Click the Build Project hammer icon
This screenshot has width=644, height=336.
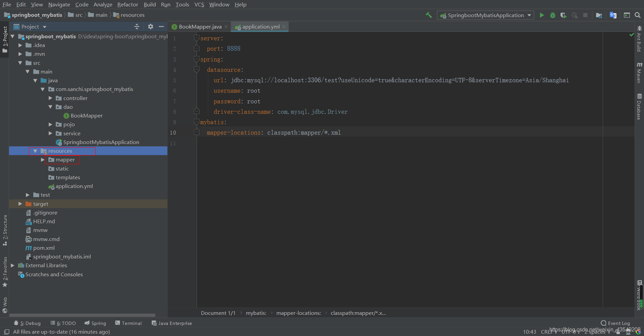pyautogui.click(x=429, y=15)
